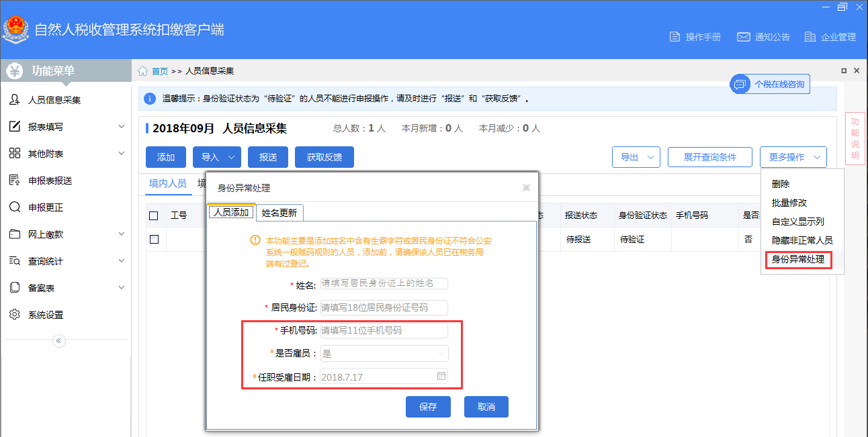Image resolution: width=868 pixels, height=437 pixels.
Task: Click the home icon next to 首页
Action: (143, 71)
